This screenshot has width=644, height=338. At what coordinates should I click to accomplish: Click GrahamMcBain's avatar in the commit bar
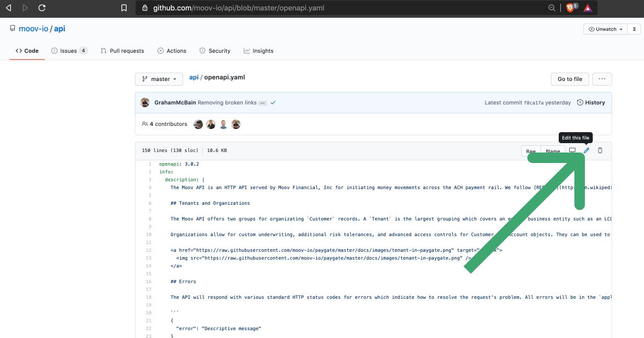[x=145, y=102]
